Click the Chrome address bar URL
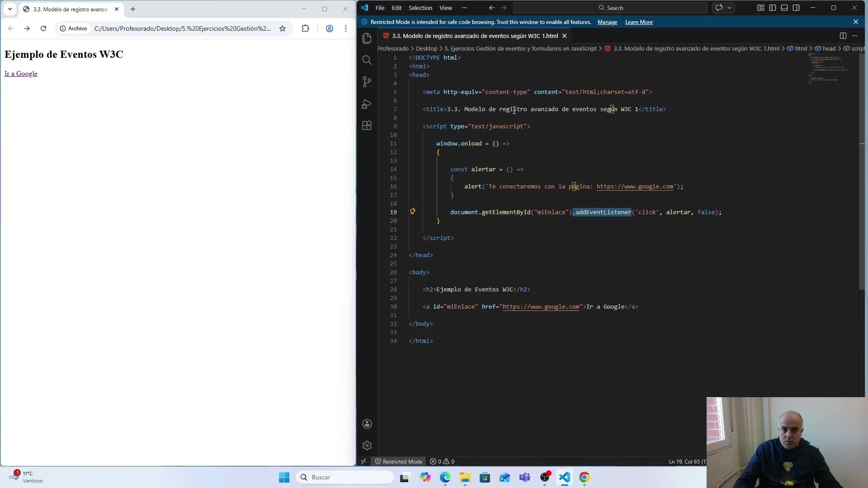Image resolution: width=868 pixels, height=488 pixels. coord(183,28)
